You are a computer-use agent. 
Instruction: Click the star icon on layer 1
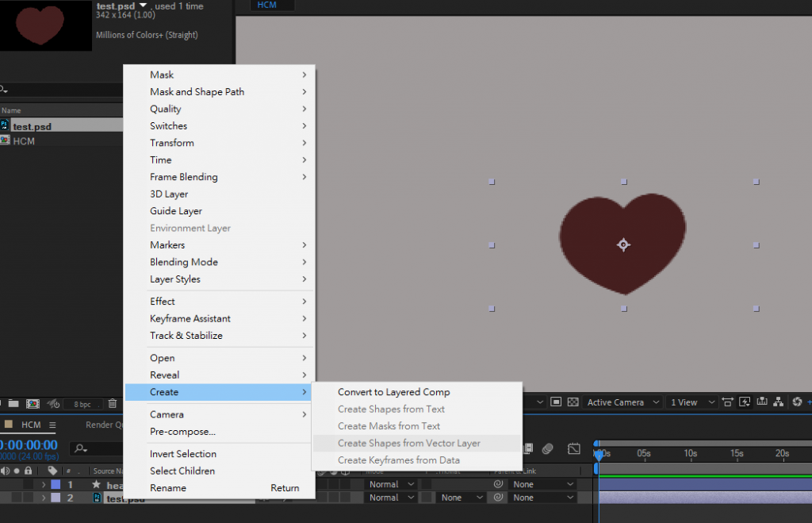[96, 485]
